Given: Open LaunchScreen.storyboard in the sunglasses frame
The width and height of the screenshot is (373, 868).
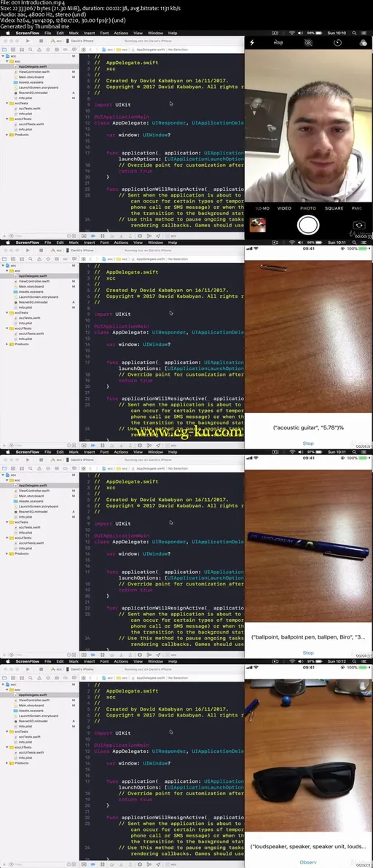Looking at the screenshot, I should pos(38,716).
